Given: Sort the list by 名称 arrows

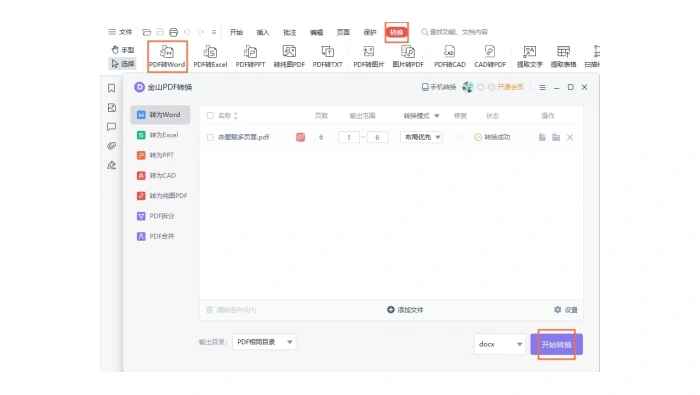Looking at the screenshot, I should click(236, 116).
